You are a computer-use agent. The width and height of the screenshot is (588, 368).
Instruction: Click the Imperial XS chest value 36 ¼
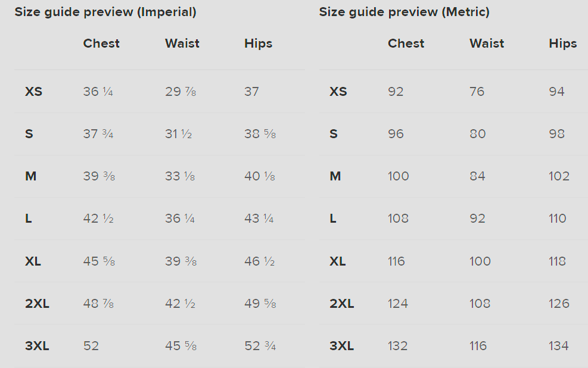tap(98, 92)
